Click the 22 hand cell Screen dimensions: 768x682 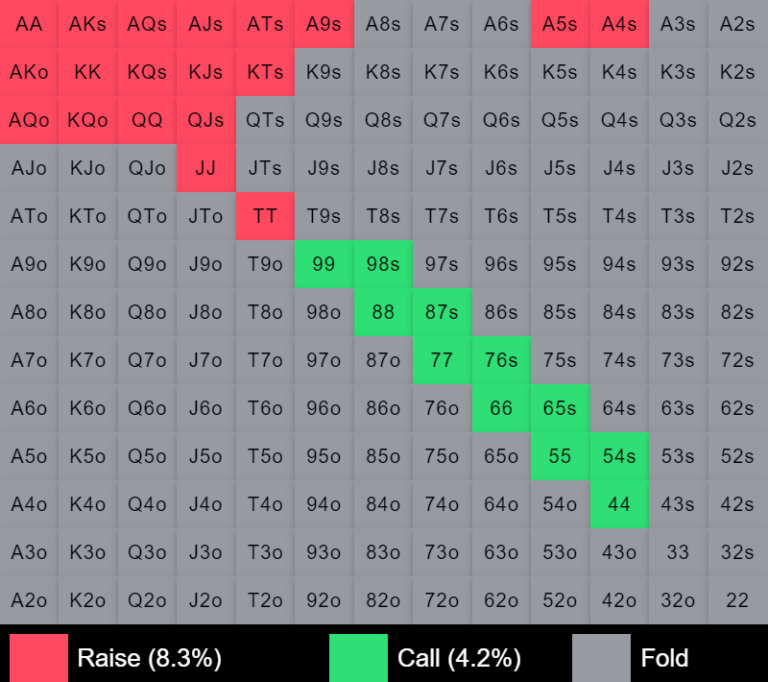pyautogui.click(x=737, y=600)
